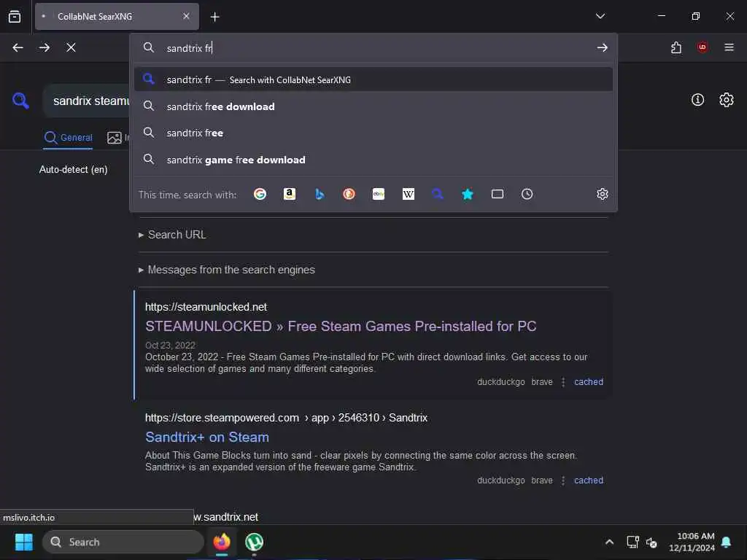The height and width of the screenshot is (560, 747).
Task: Select suggestion 'sandtrix free'
Action: coord(373,133)
